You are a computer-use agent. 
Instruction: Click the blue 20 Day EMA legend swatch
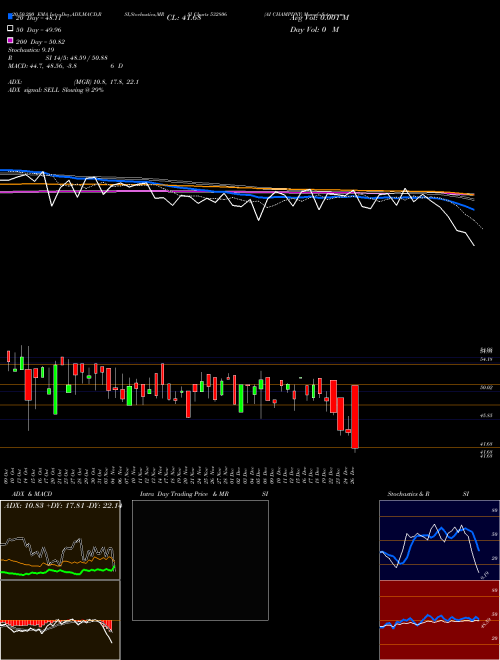click(x=10, y=16)
